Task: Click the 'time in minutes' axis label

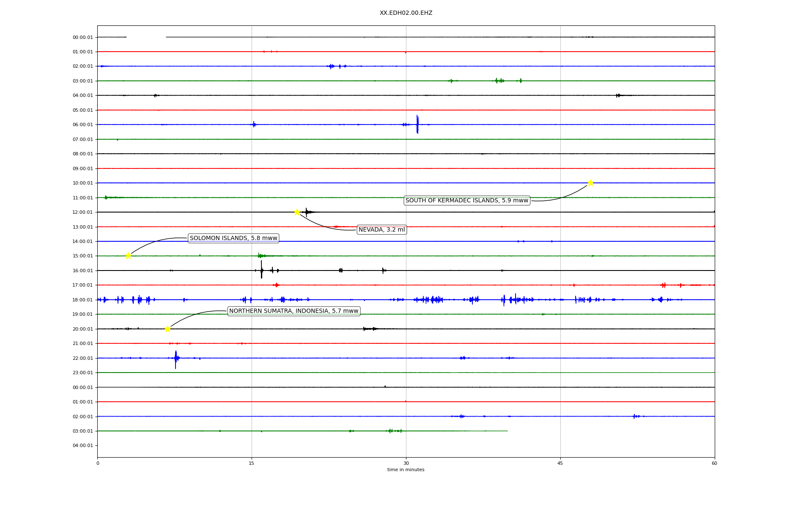Action: point(406,470)
